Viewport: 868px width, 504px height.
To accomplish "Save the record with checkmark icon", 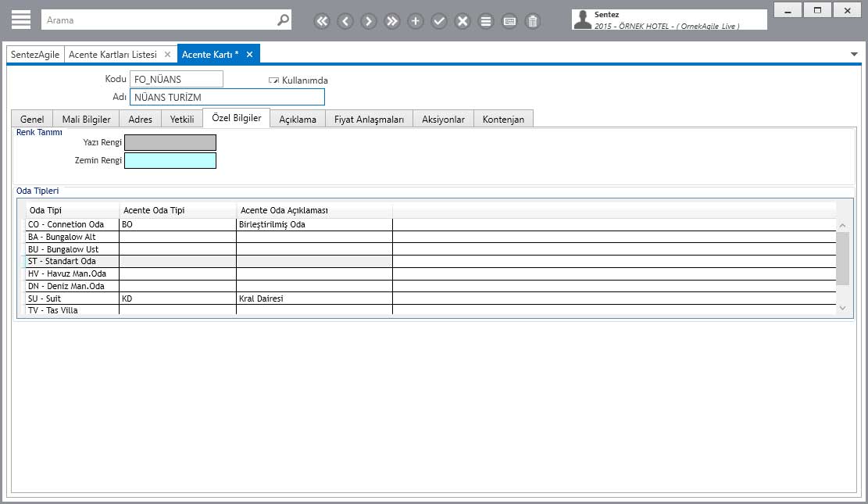I will click(x=439, y=21).
